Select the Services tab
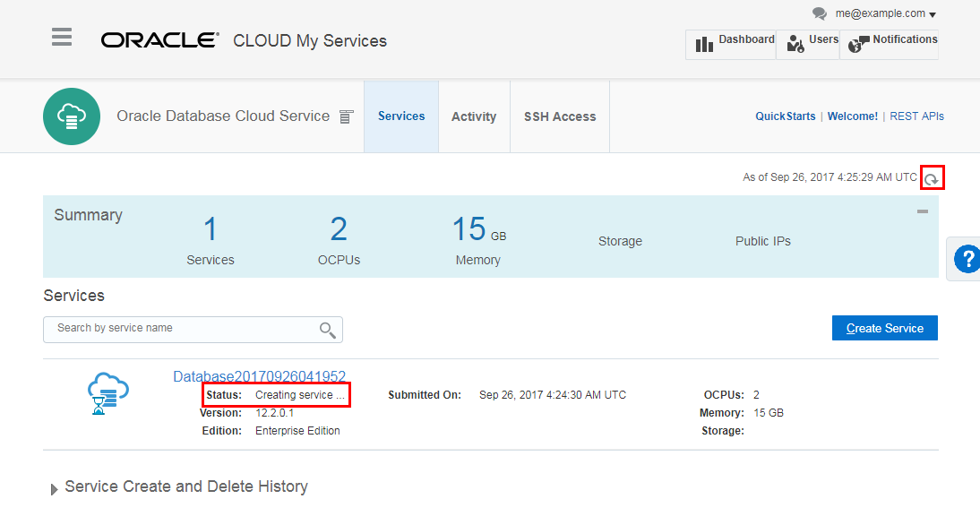980x525 pixels. 401,116
